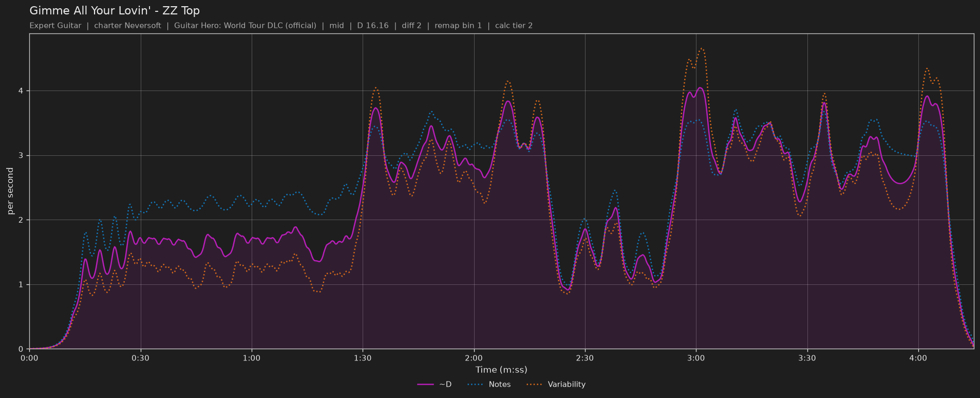Click the 2:00 x-axis tick label
This screenshot has width=980, height=398.
point(474,358)
